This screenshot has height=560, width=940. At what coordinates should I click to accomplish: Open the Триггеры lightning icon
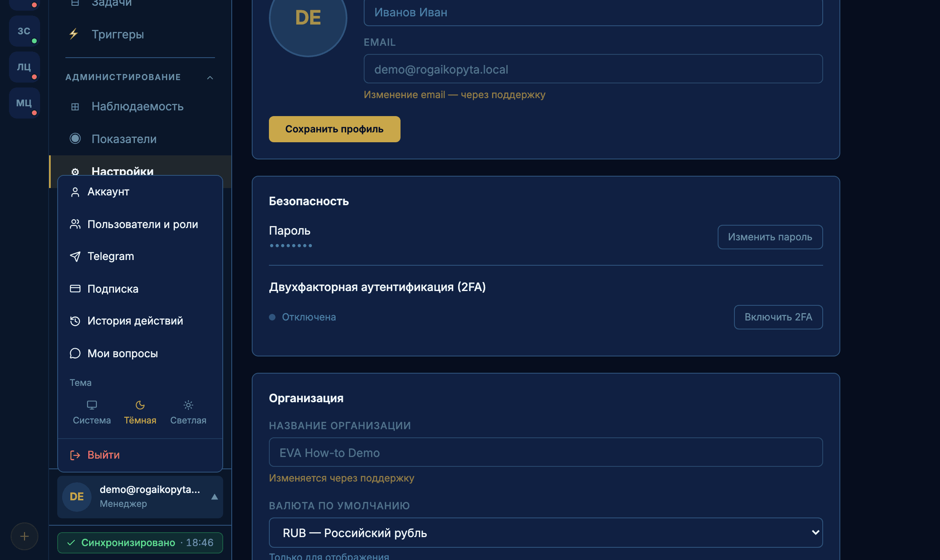click(x=74, y=34)
